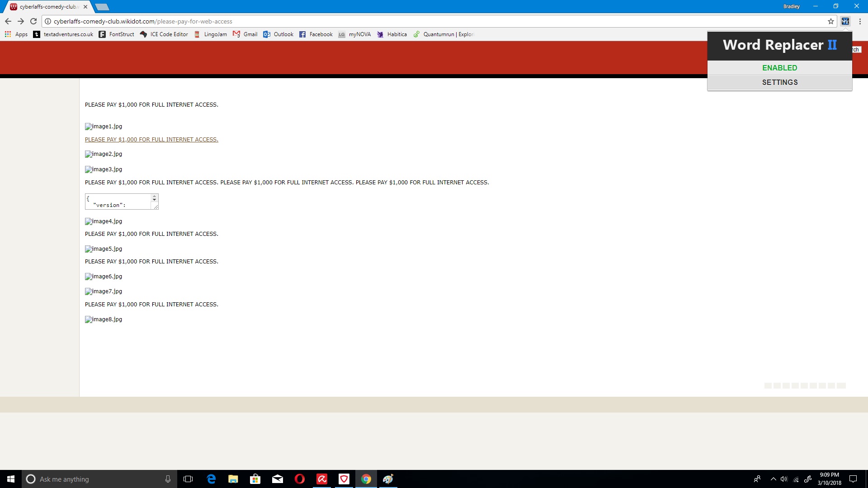The width and height of the screenshot is (868, 488).
Task: Click inside the version JSON text box
Action: coord(118,202)
